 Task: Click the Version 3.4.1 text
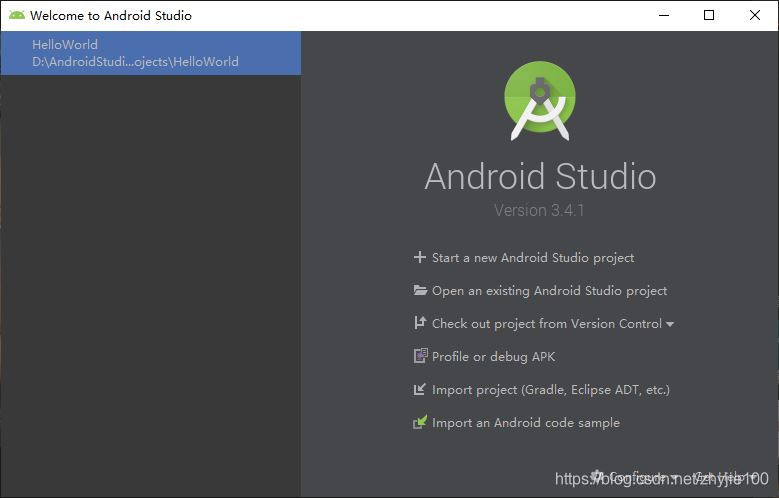point(539,210)
